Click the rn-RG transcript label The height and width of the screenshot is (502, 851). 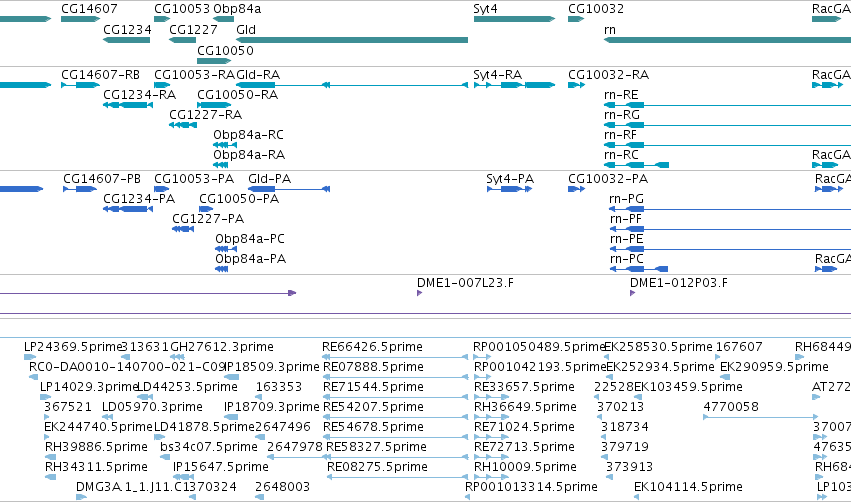[622, 115]
